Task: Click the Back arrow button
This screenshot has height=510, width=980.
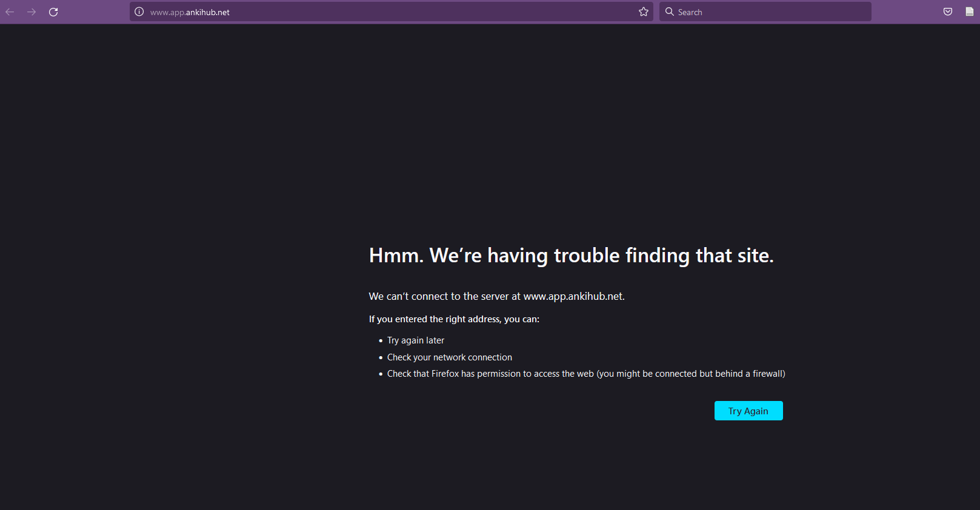Action: [x=10, y=12]
